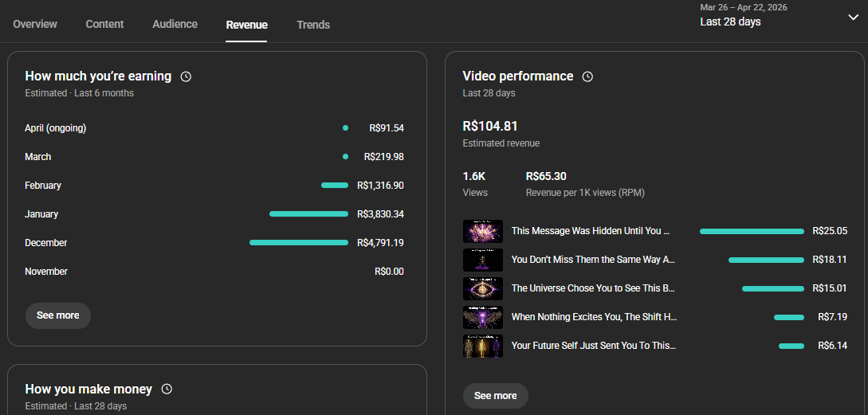Switch to the Overview tab

click(x=35, y=24)
